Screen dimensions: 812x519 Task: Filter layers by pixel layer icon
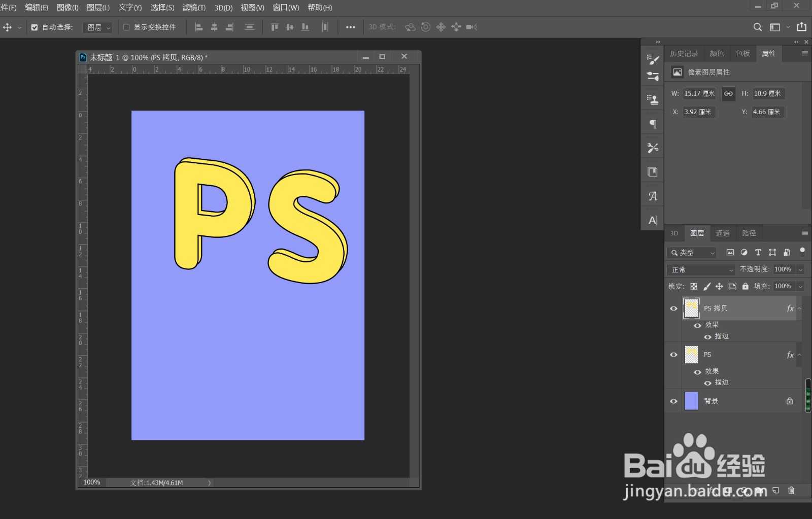[730, 252]
